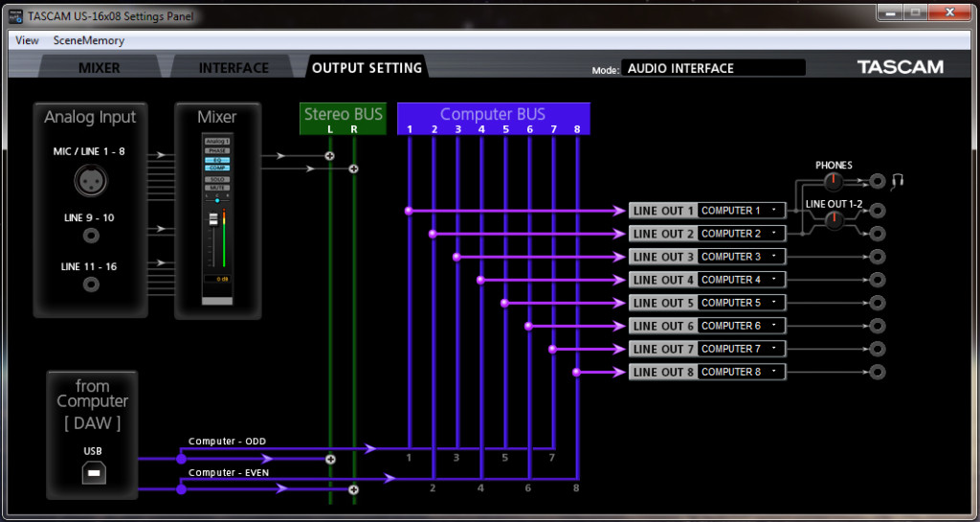This screenshot has width=980, height=522.
Task: Click the XLR connector icon for MIC / LINE 1 - 8
Action: tap(91, 181)
